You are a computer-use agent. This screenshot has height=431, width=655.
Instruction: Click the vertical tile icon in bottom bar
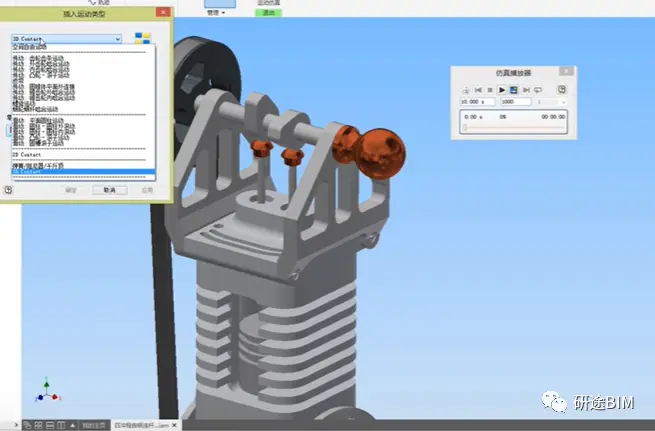point(61,425)
